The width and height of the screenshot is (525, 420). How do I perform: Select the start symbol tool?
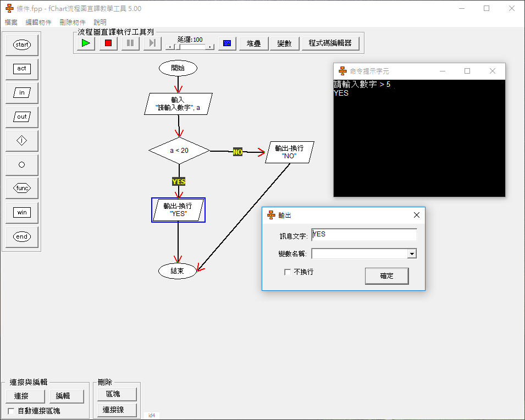[x=22, y=45]
